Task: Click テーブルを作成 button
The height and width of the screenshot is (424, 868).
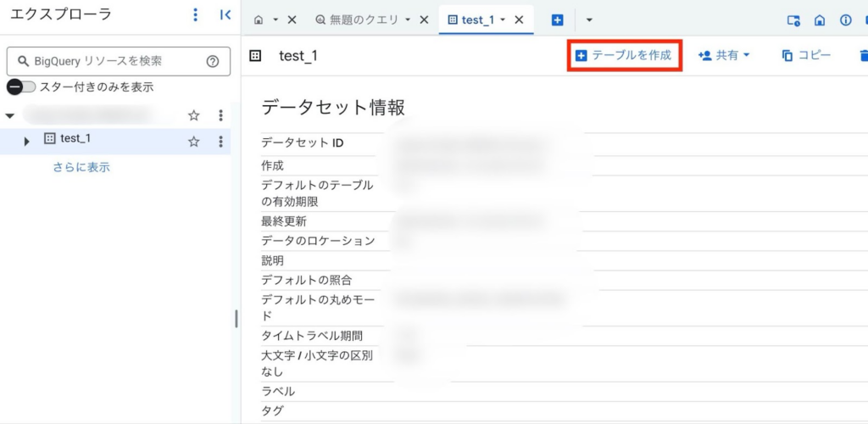Action: click(x=623, y=55)
